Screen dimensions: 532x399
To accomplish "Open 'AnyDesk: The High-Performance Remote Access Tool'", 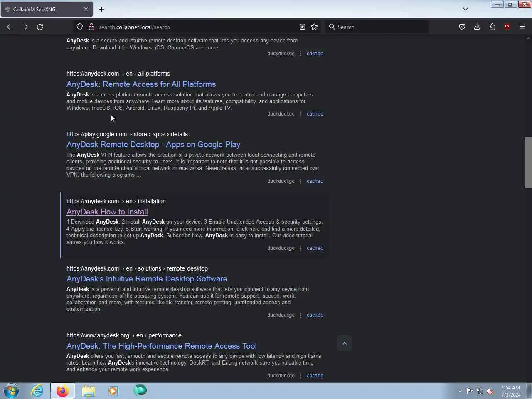I will tap(162, 346).
